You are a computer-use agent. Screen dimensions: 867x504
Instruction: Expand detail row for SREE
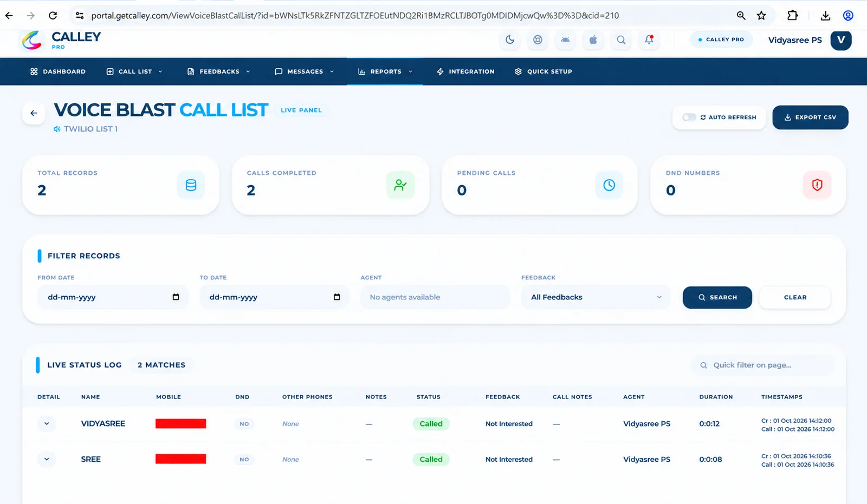click(x=47, y=459)
